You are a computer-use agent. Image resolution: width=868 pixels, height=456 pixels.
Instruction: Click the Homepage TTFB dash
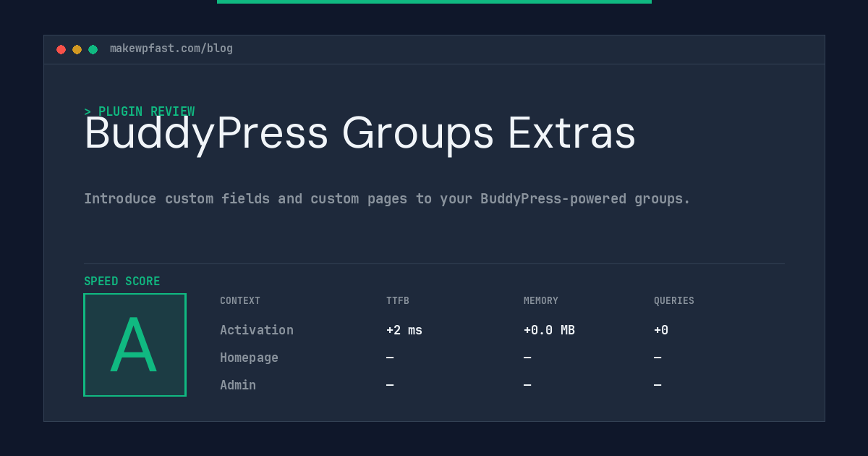click(x=390, y=358)
